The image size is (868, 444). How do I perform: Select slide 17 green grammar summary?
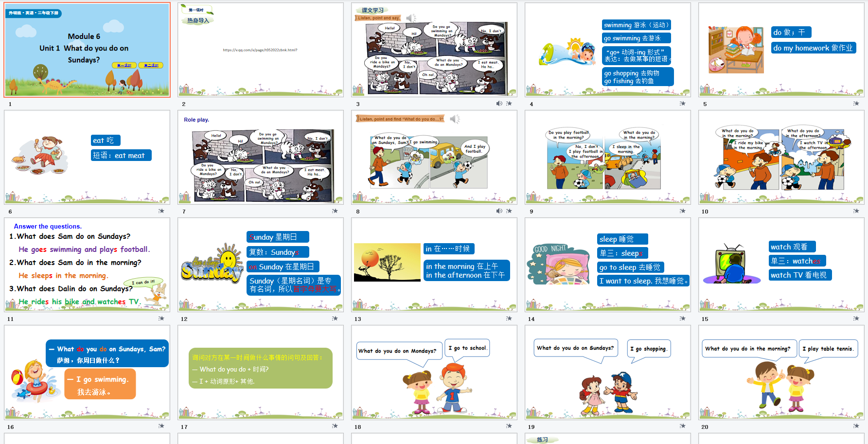(x=261, y=373)
